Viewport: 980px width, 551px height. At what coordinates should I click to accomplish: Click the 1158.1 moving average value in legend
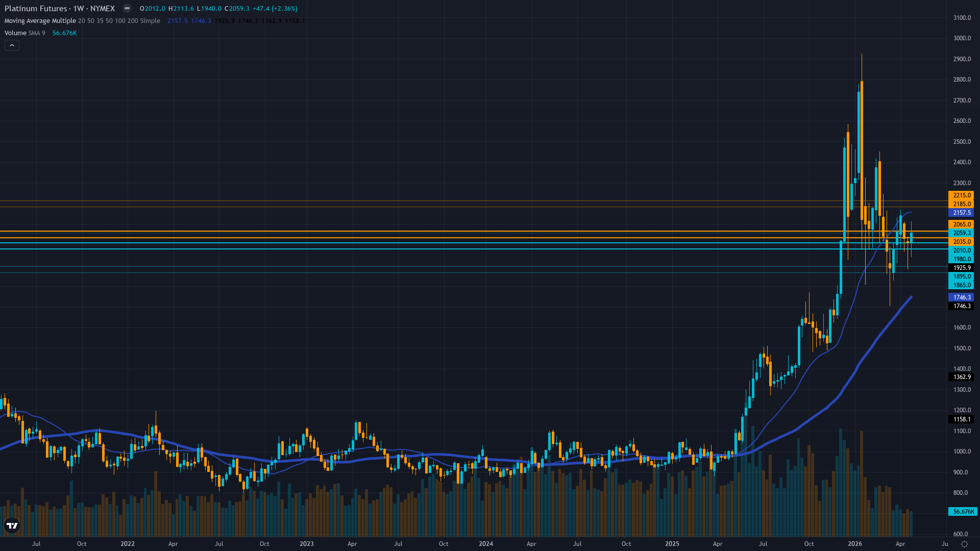(295, 21)
